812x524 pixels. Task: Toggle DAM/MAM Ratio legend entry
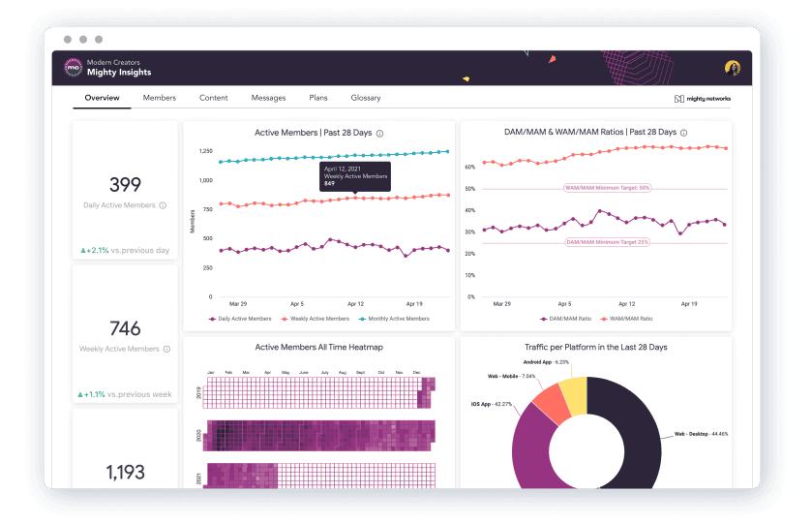pyautogui.click(x=565, y=319)
